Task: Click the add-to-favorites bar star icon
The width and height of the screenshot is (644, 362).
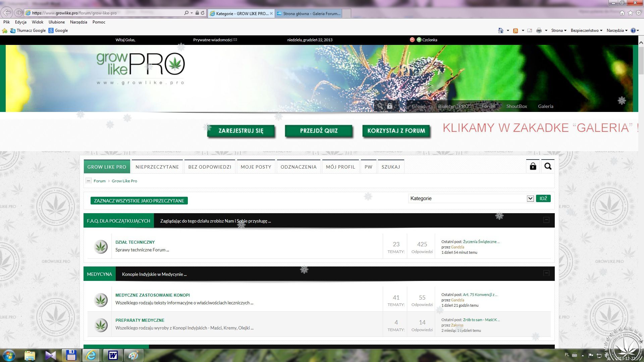Action: tap(5, 31)
